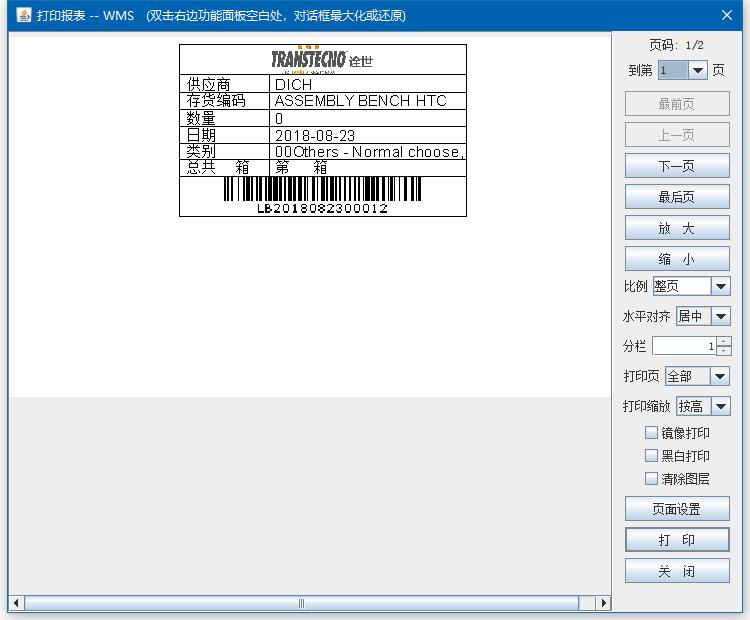
Task: Click the horizontal scrollbar left arrow
Action: pyautogui.click(x=17, y=603)
